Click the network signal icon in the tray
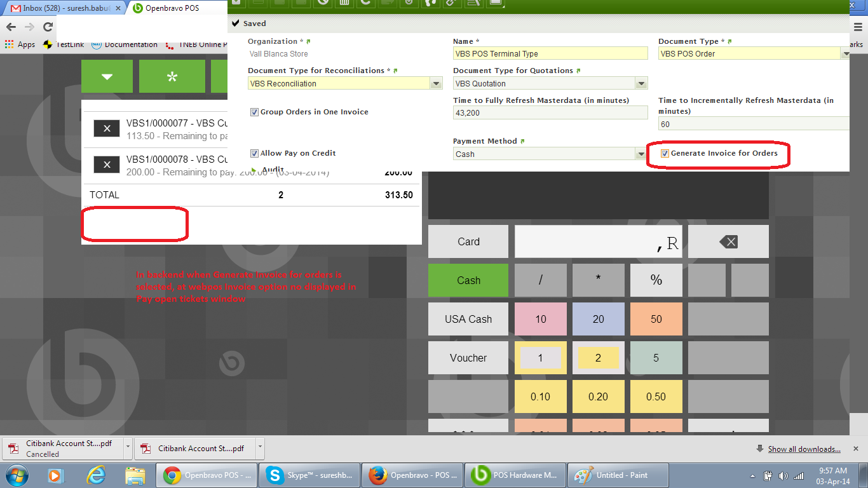Image resolution: width=868 pixels, height=488 pixels. [x=797, y=475]
